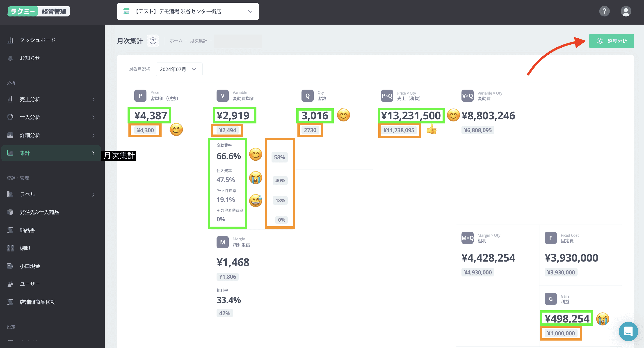
Task: Open 詳細分析 menu item
Action: tap(30, 135)
